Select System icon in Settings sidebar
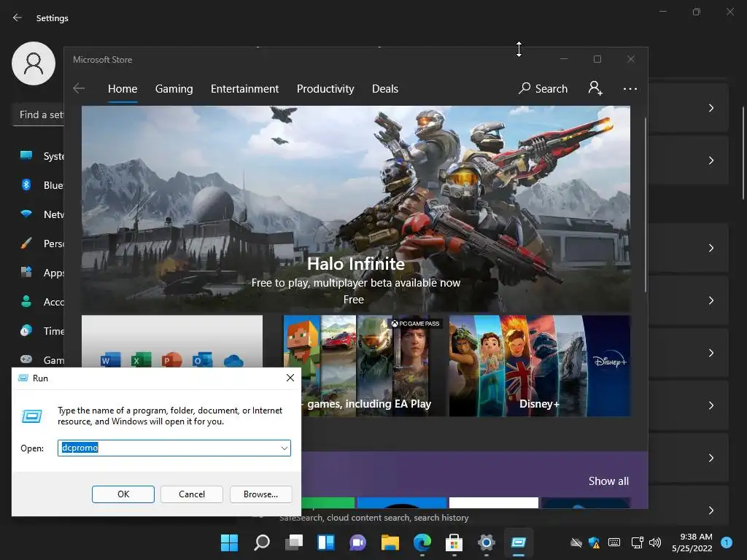This screenshot has height=560, width=747. click(26, 156)
